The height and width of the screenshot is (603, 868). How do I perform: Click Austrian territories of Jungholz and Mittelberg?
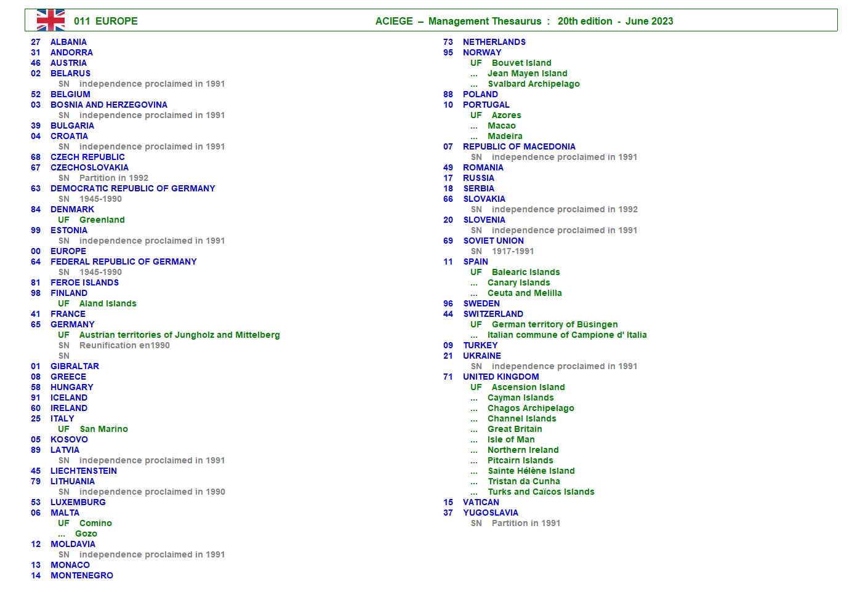(x=179, y=335)
